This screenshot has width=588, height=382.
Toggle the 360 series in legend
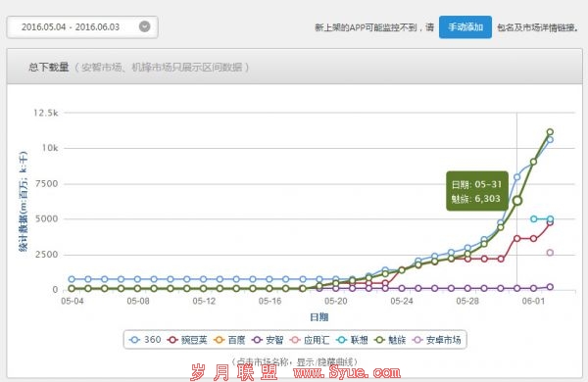coord(145,340)
